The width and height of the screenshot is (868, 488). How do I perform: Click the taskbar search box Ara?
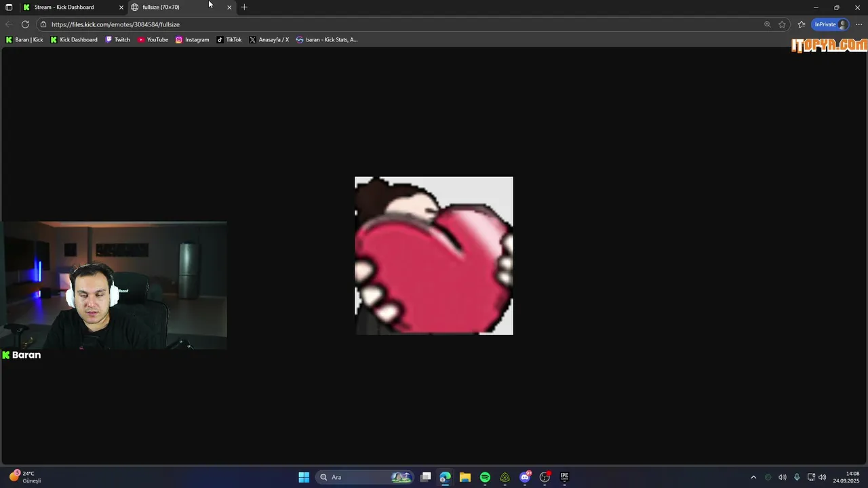366,477
